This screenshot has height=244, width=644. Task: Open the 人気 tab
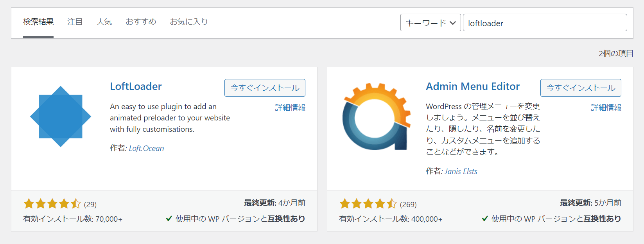point(104,22)
